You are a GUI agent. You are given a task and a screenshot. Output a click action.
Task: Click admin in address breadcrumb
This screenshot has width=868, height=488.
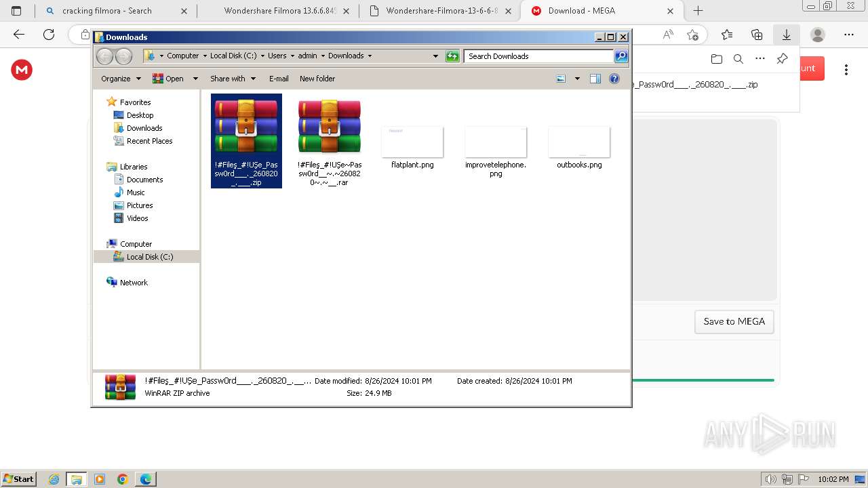307,56
